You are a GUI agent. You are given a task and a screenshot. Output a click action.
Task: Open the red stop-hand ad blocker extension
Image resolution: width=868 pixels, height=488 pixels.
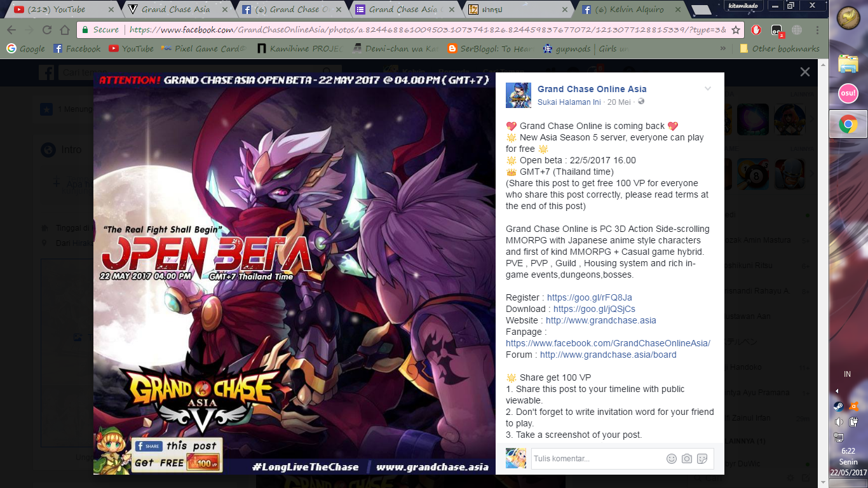[x=756, y=30]
